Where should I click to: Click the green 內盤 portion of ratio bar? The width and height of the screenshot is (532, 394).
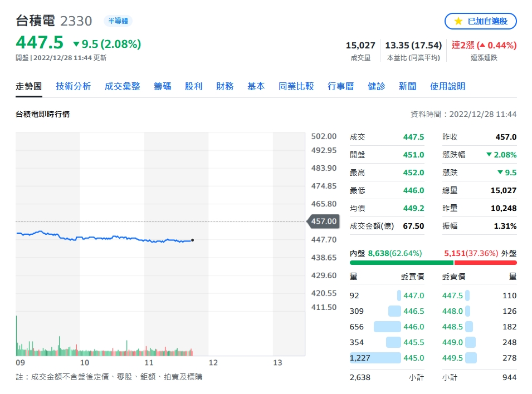(402, 263)
